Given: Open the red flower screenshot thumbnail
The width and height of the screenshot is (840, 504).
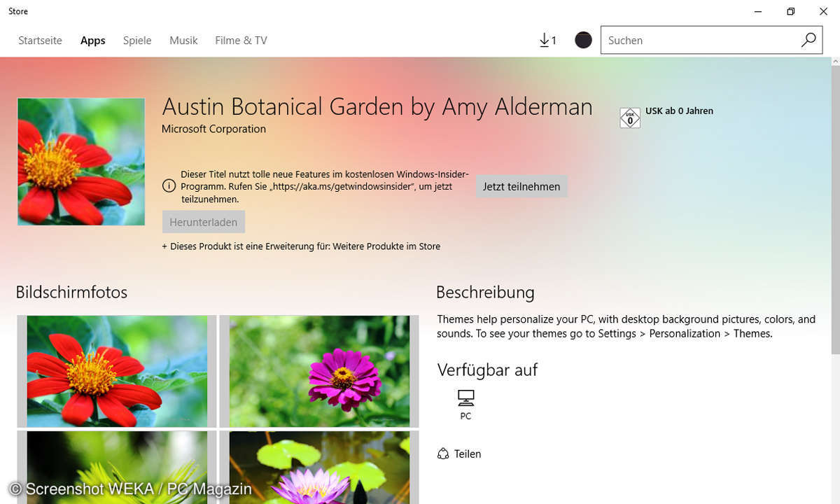Looking at the screenshot, I should pos(117,371).
